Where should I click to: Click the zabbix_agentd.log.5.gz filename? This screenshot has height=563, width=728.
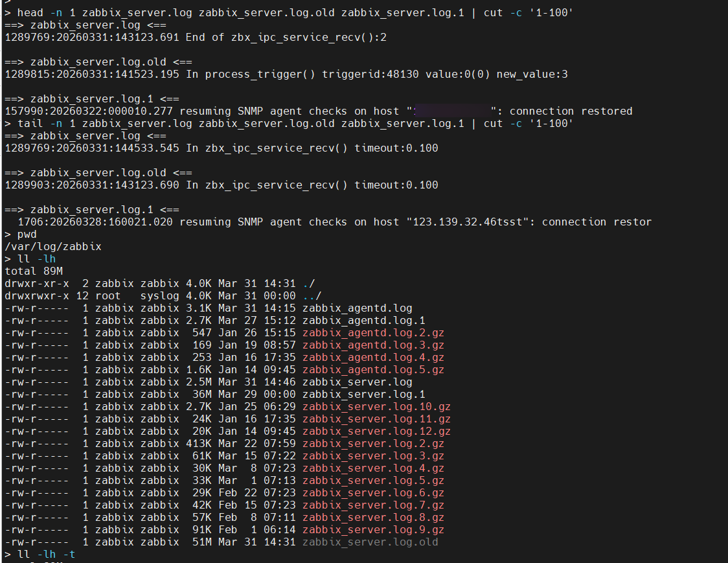pyautogui.click(x=373, y=369)
